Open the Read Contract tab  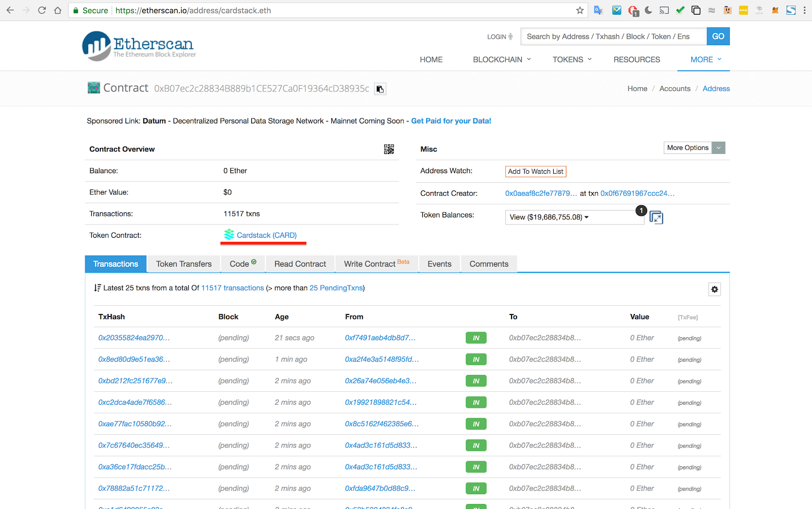(300, 264)
